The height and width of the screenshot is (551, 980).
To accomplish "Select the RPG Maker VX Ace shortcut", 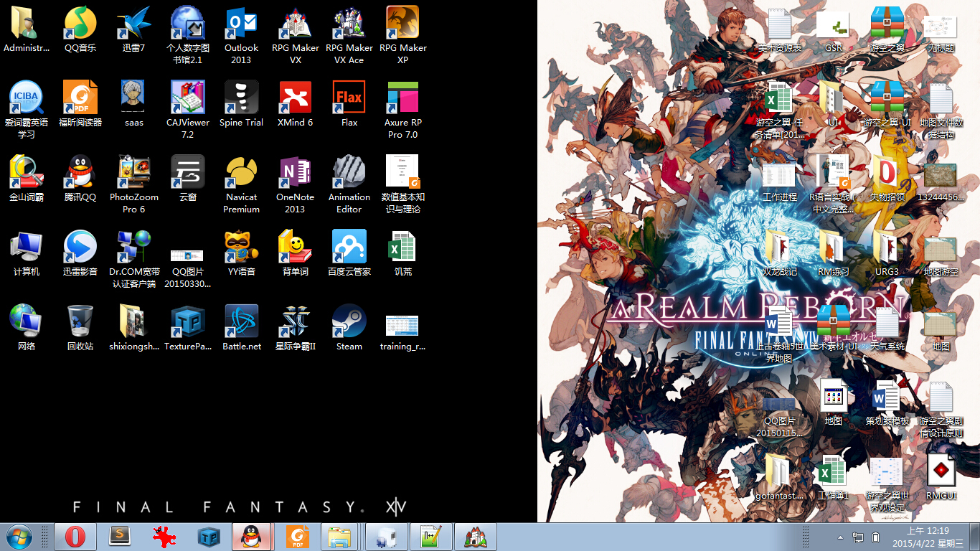I will 349,36.
